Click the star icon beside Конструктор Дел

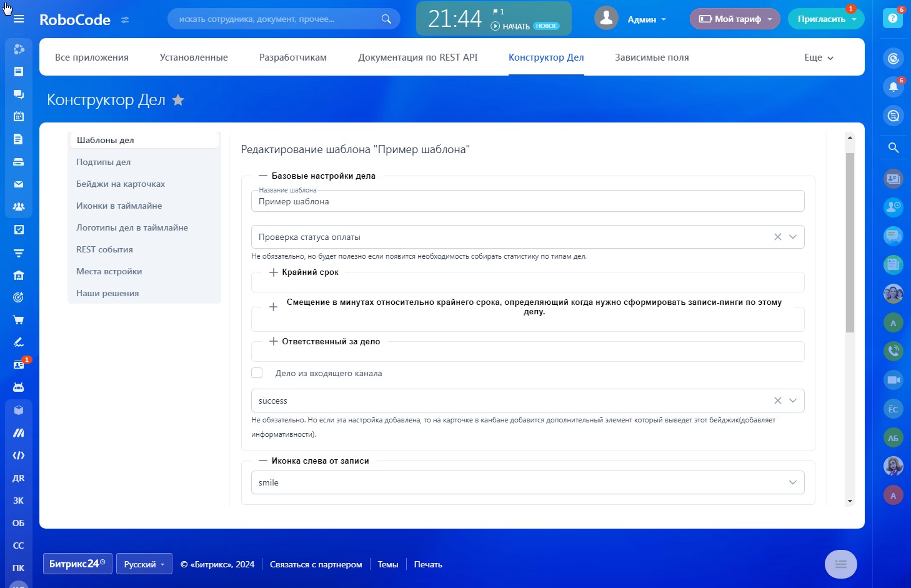178,100
